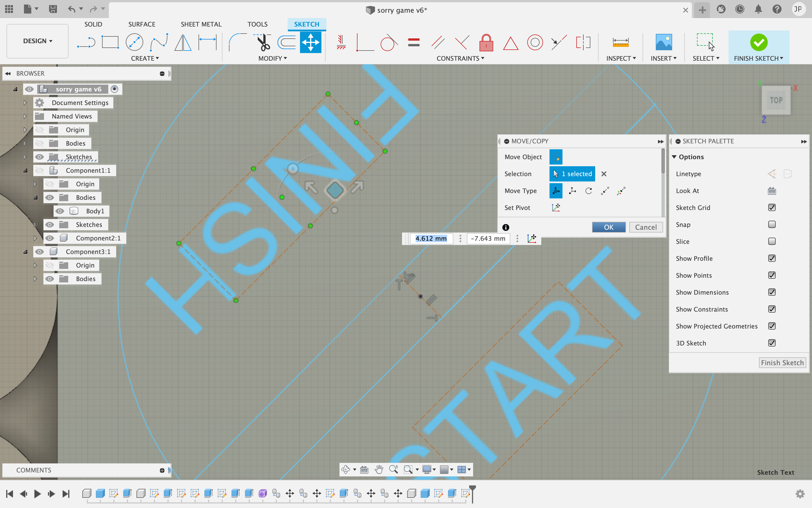The width and height of the screenshot is (812, 508).
Task: Switch to the SHEET METAL tab
Action: 201,24
